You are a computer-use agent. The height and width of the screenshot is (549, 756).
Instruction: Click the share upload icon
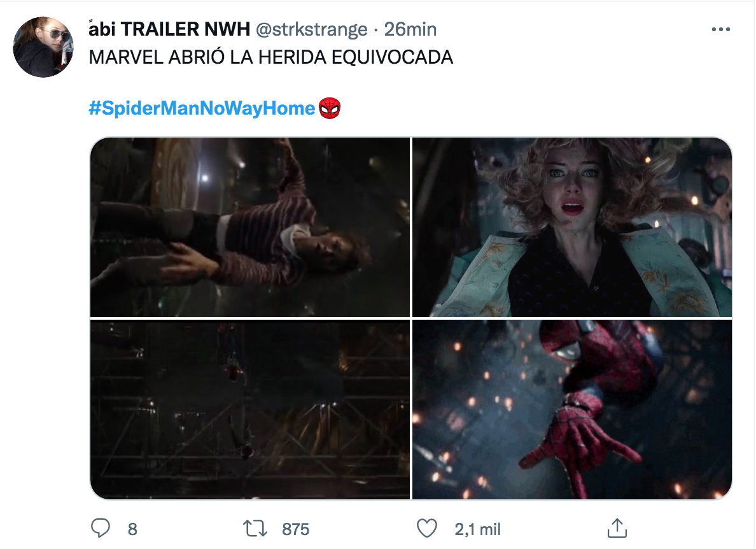click(x=618, y=528)
